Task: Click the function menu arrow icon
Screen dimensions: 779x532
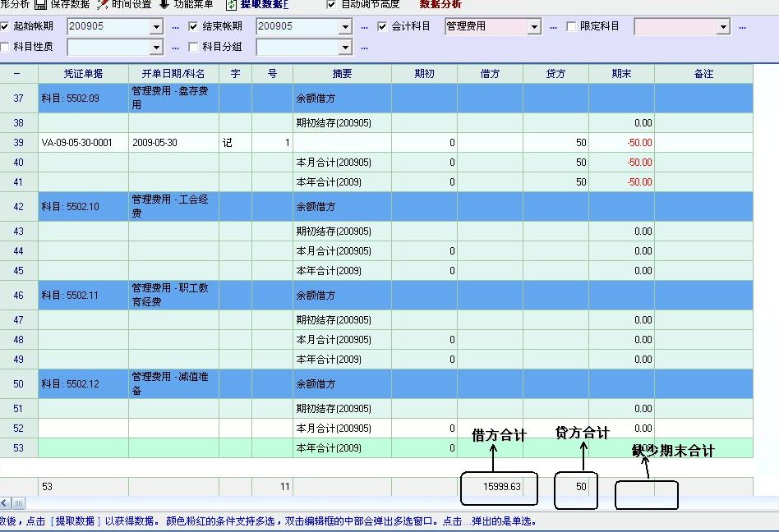Action: coord(164,5)
